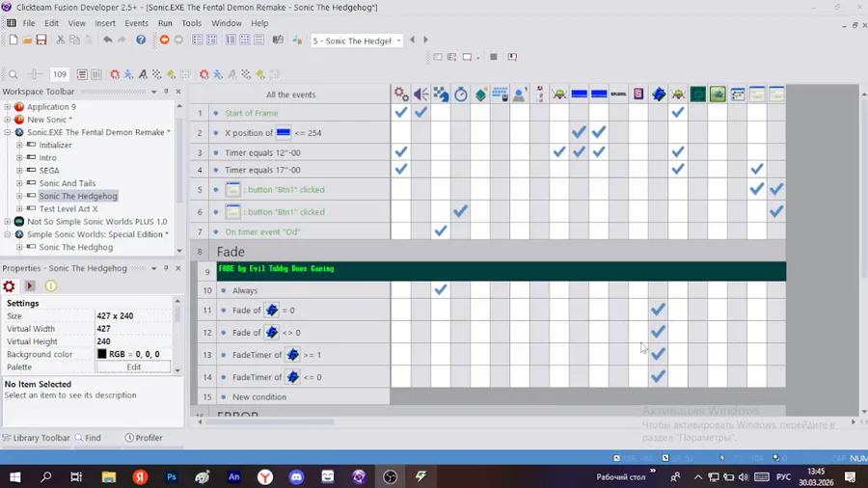
Task: Click first blue bar checkmark in X position row
Action: pos(579,132)
